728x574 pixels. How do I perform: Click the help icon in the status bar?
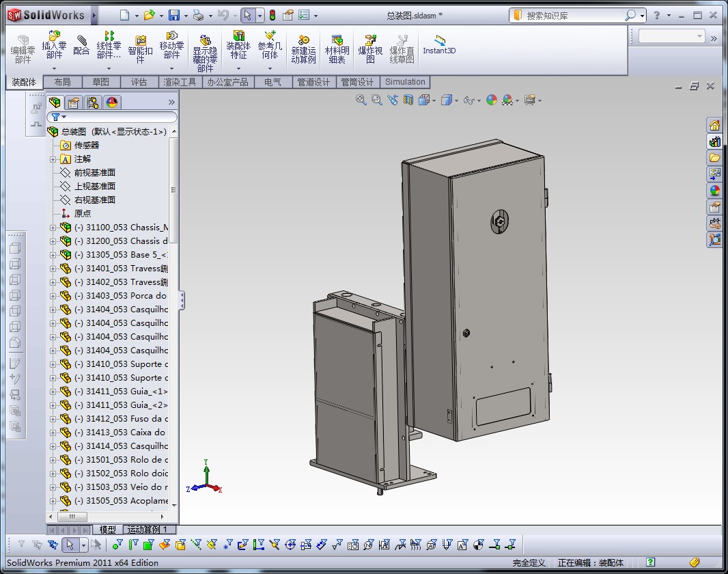[x=650, y=562]
